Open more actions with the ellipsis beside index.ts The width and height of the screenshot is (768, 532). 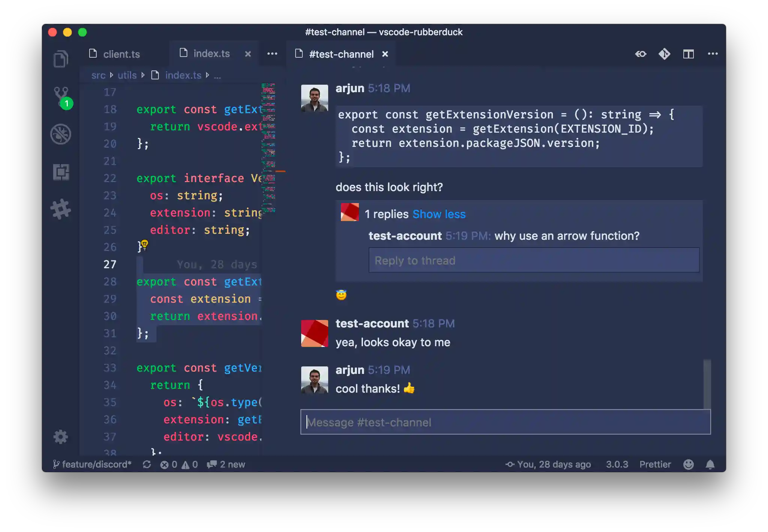[x=272, y=54]
